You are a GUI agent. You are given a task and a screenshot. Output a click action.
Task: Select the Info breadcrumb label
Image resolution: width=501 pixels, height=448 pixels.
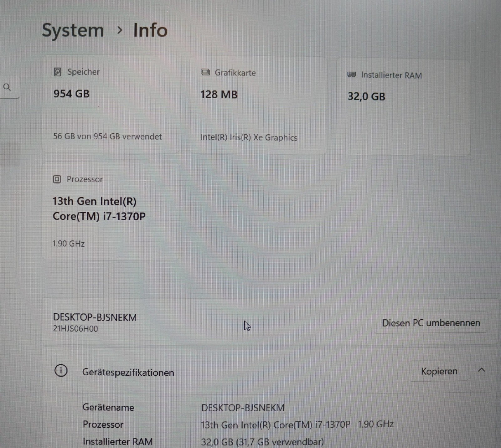(150, 30)
